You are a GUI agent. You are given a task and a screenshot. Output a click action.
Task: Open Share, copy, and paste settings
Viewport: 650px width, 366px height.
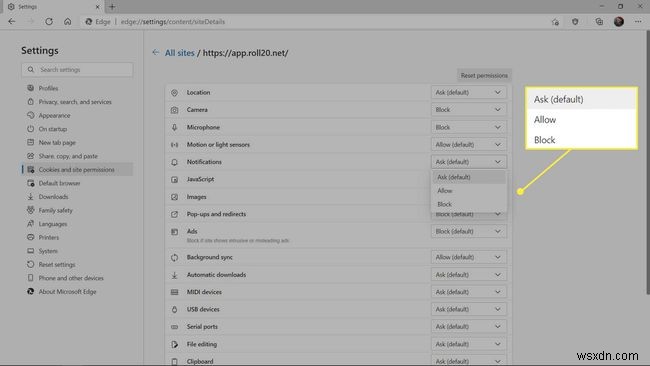click(77, 156)
